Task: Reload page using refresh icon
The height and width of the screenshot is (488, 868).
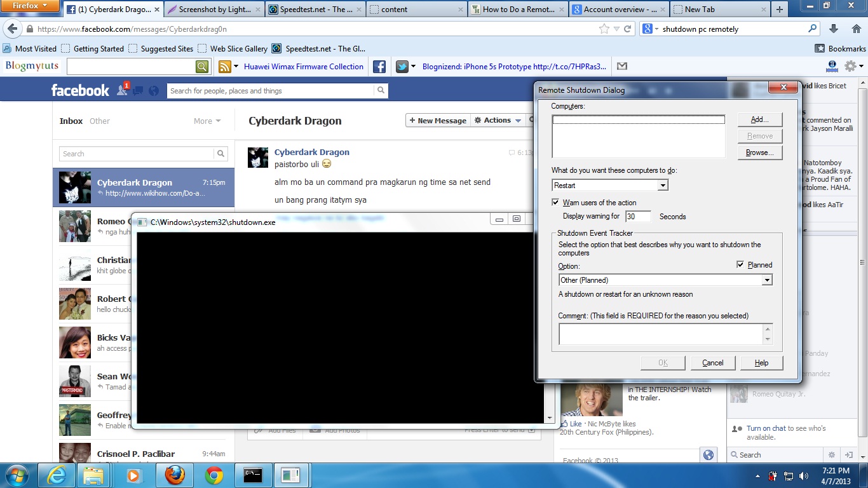Action: (628, 29)
